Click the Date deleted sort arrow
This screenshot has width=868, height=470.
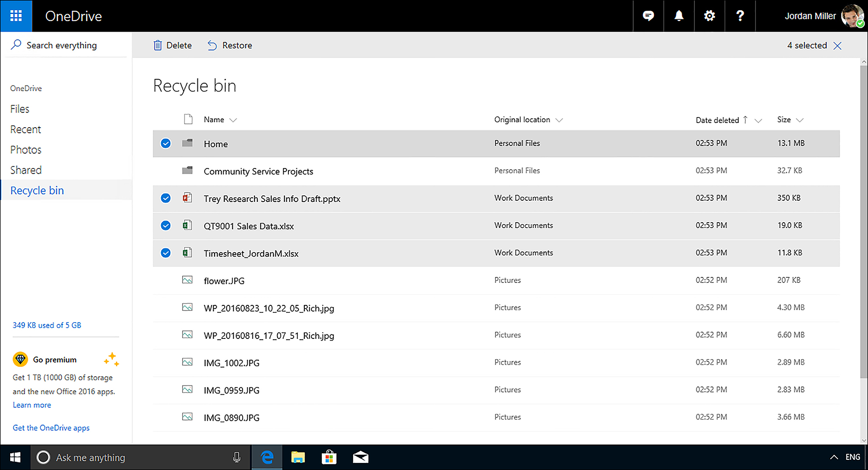pyautogui.click(x=745, y=120)
